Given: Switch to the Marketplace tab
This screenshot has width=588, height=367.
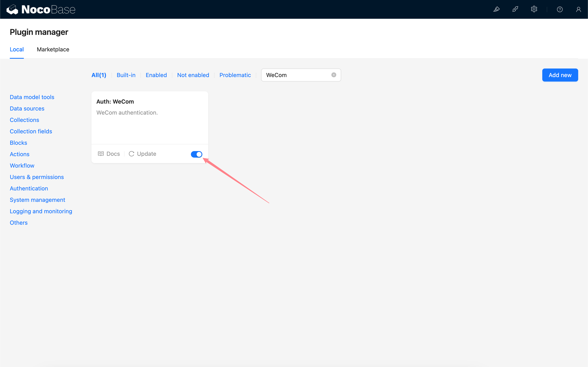Looking at the screenshot, I should click(x=53, y=50).
